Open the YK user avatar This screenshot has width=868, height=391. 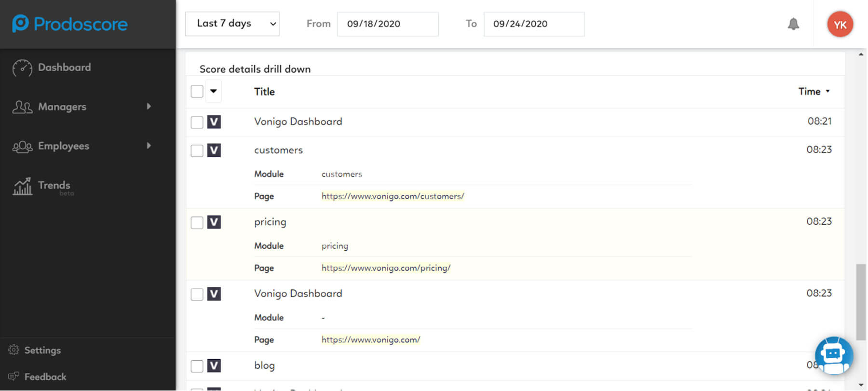pyautogui.click(x=840, y=24)
